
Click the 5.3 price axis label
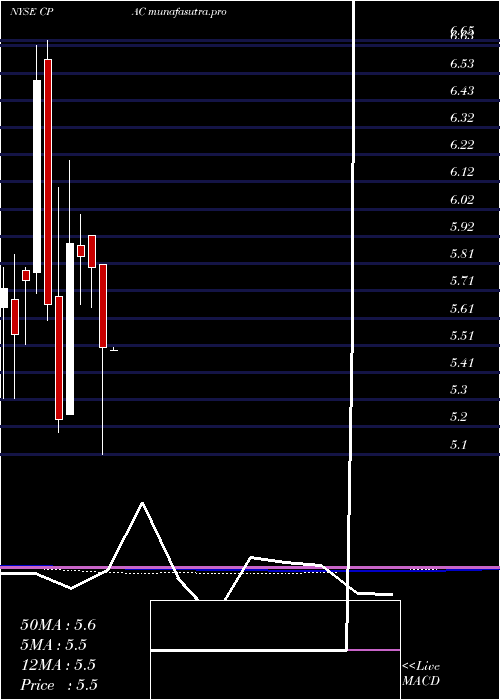tap(458, 390)
